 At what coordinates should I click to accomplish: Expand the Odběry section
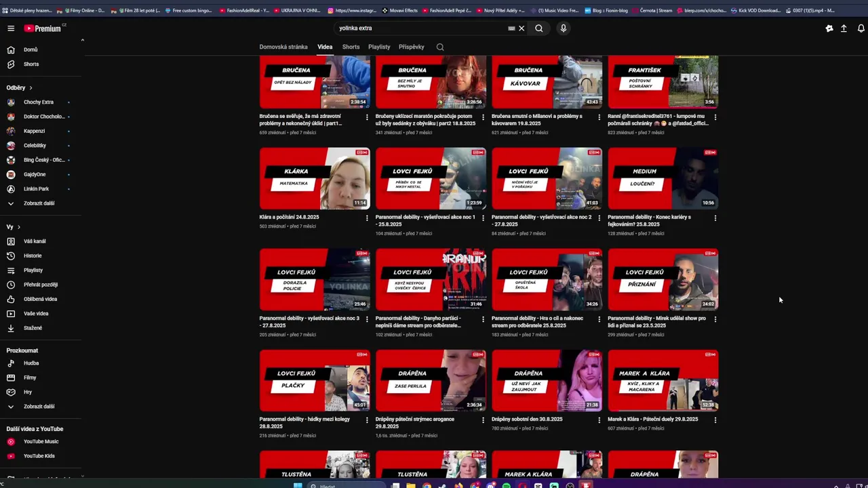pos(20,87)
